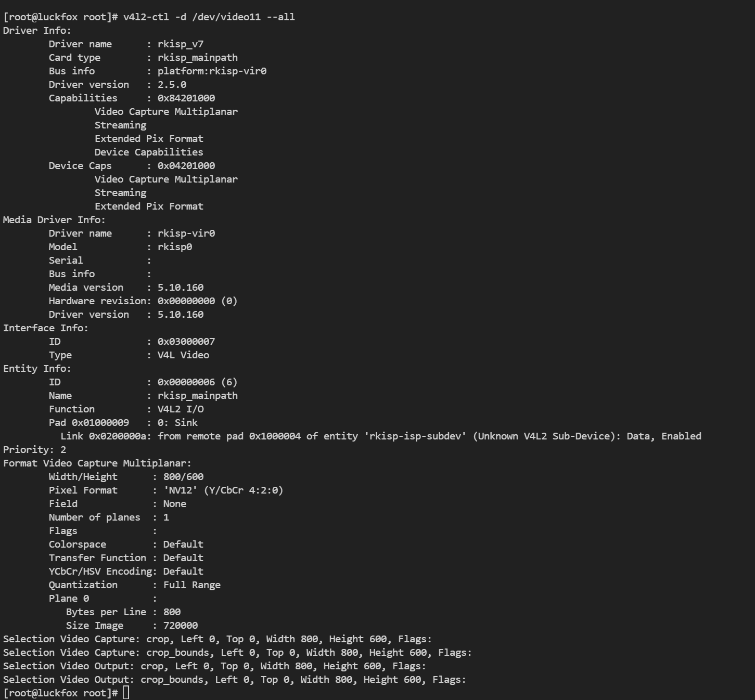Click the v4l2-ctl command on the first line
Screen dimensions: 755x700
(x=209, y=17)
